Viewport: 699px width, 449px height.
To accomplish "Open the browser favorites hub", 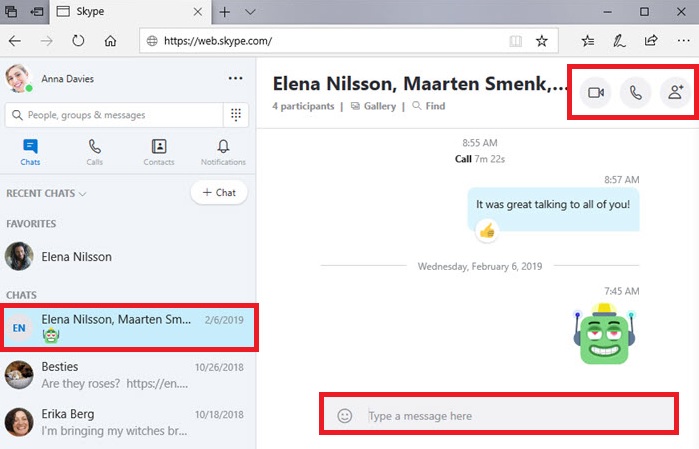I will click(588, 41).
